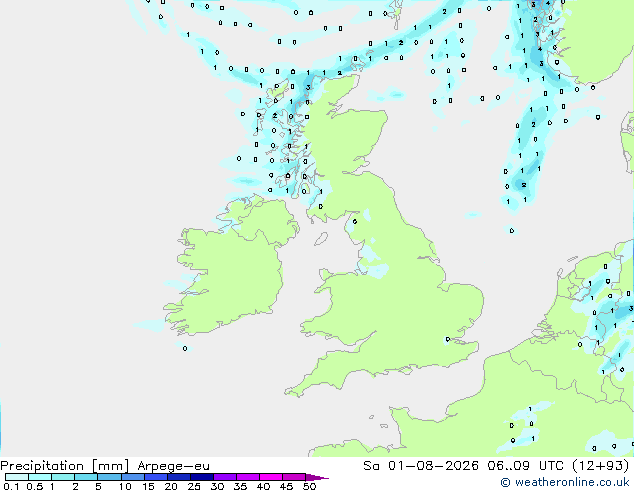Open the weatheronline.co.uk copyright link
634x490 pixels.
[x=565, y=482]
